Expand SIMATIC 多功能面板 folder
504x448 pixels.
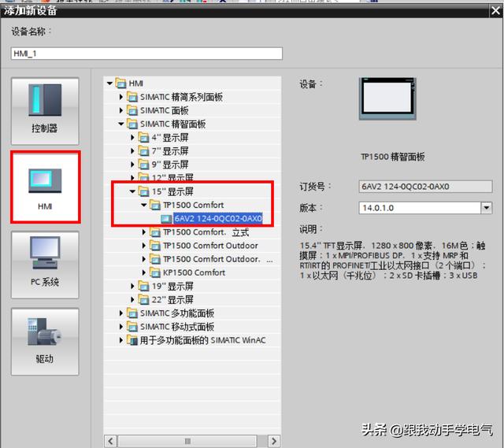point(120,313)
